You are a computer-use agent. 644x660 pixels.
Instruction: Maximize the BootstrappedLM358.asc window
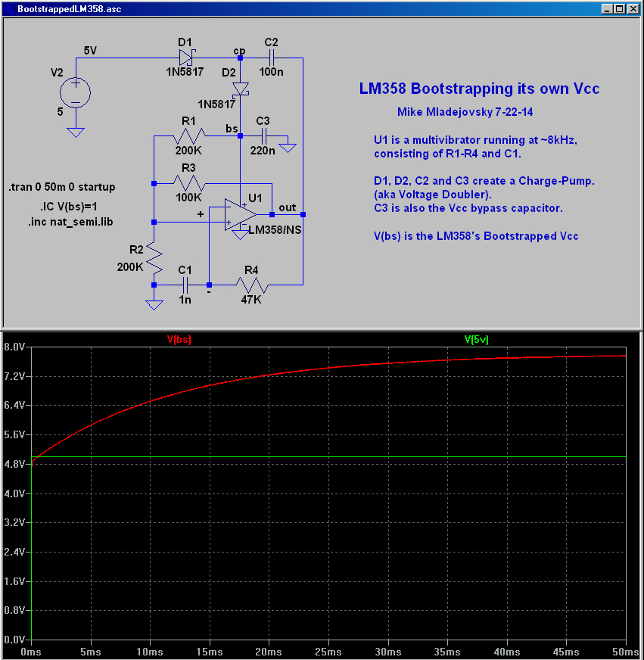click(620, 9)
